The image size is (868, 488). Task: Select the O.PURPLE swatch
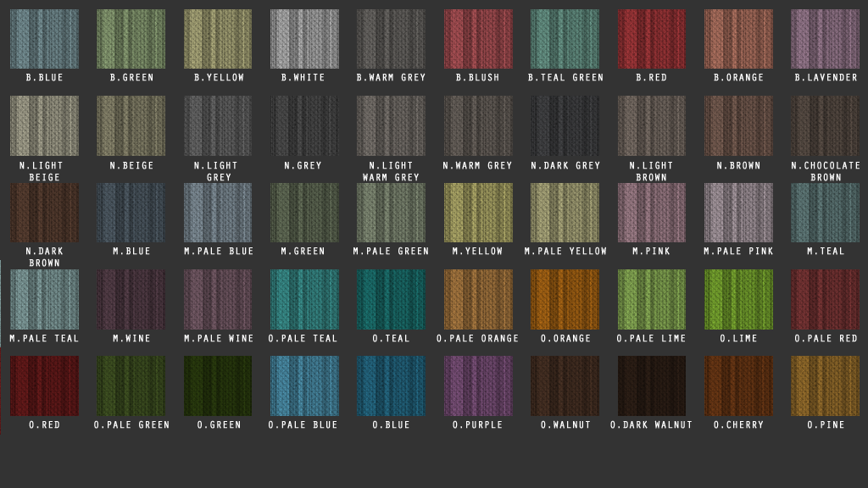coord(478,385)
